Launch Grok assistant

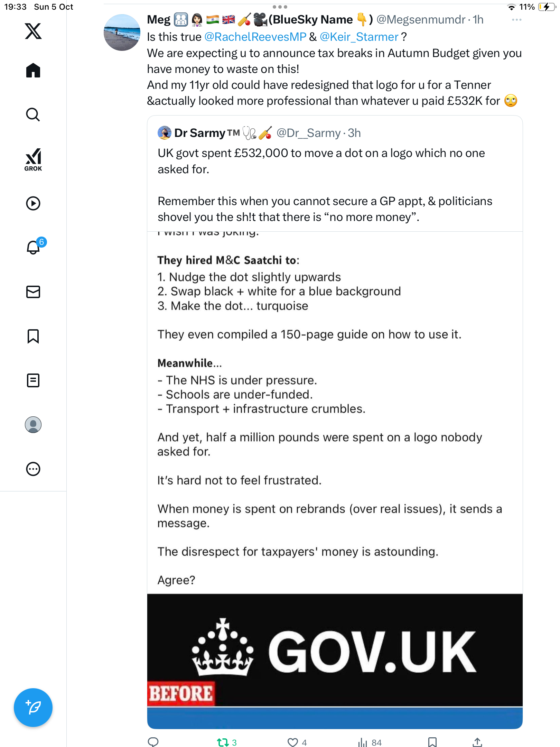coord(33,160)
